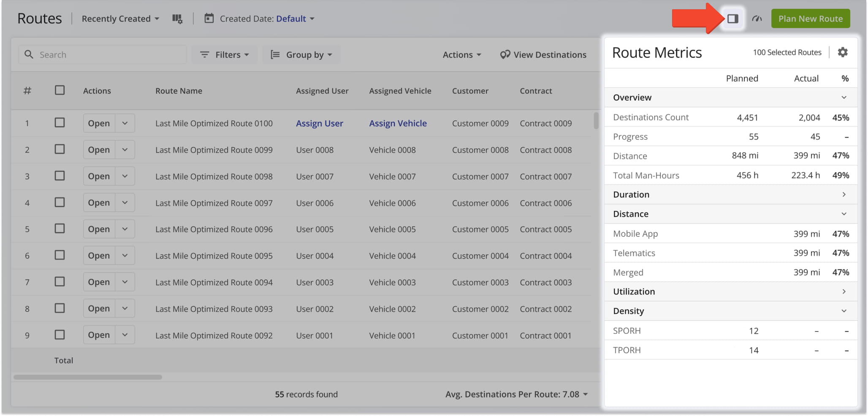Click into the Search input field
The image size is (868, 416).
110,55
